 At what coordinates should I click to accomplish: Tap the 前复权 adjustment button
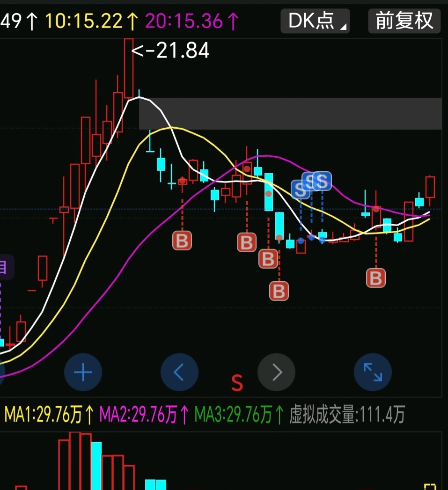coord(404,21)
